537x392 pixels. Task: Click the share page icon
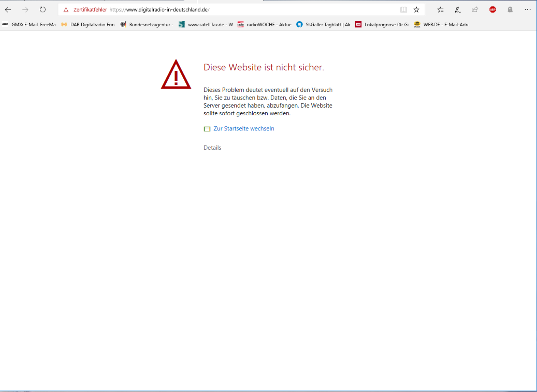(475, 10)
